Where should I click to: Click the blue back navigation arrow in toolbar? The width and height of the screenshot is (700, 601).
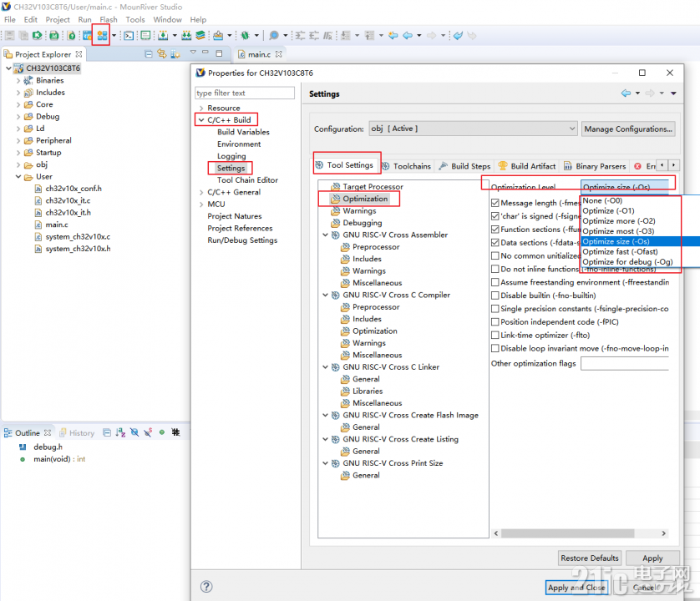[x=408, y=36]
